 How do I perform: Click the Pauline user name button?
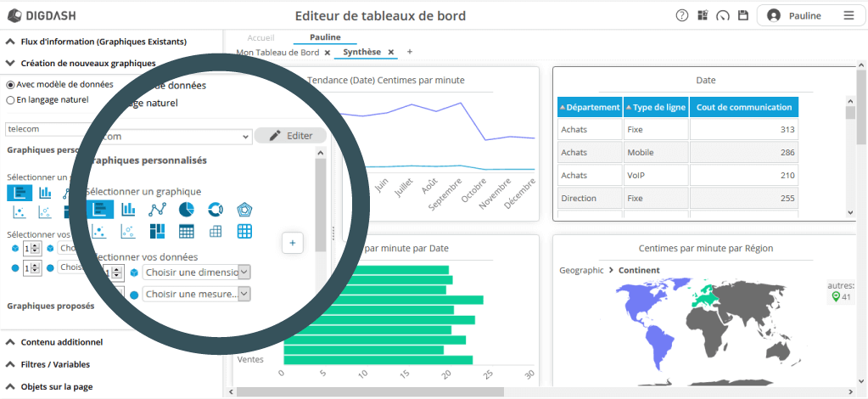[x=804, y=16]
